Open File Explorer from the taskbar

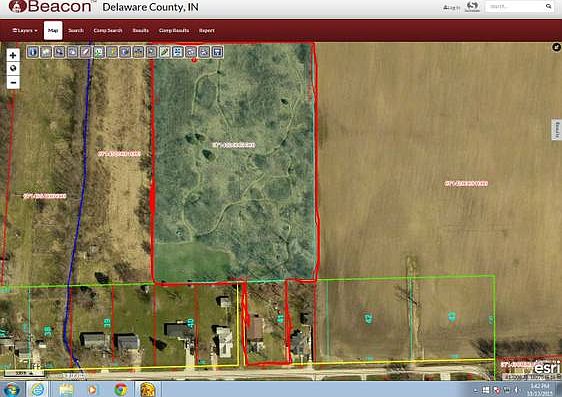click(66, 389)
